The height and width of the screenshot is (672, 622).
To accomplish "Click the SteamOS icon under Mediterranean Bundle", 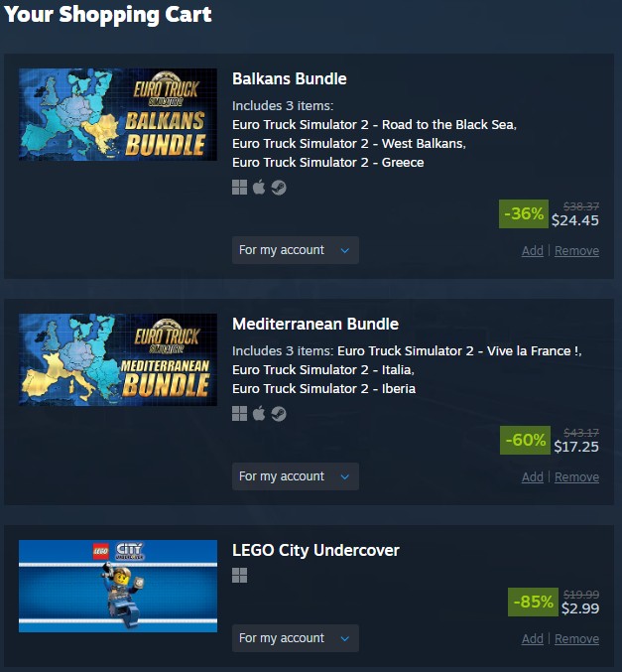I will tap(279, 414).
